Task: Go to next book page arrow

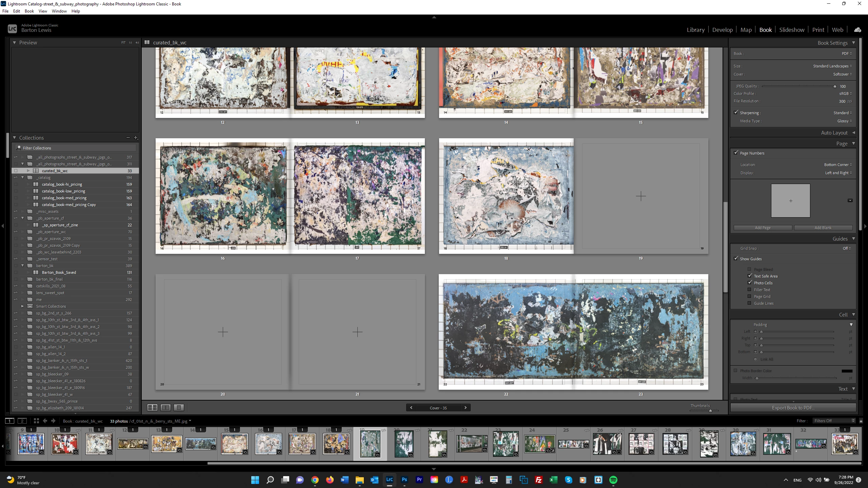Action: coord(465,408)
